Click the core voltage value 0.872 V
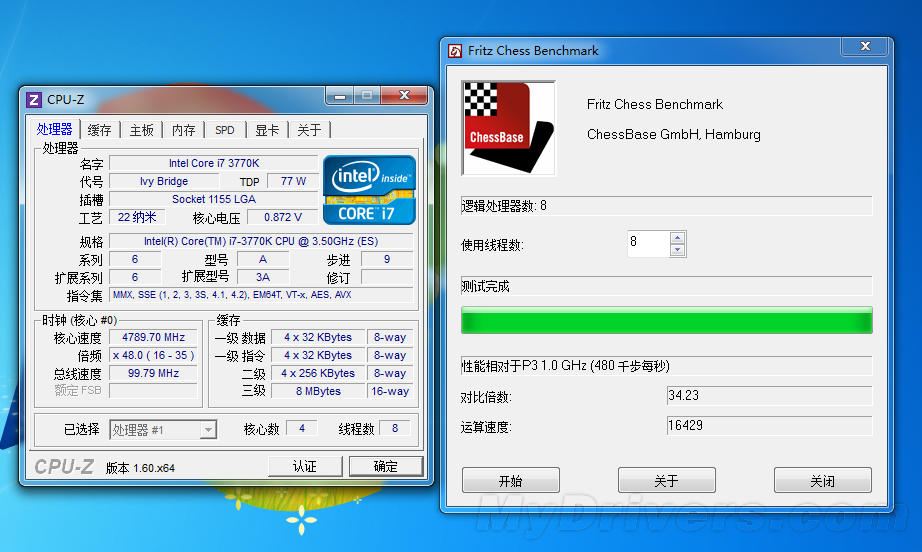Screen dimensions: 922x552 (x=283, y=218)
